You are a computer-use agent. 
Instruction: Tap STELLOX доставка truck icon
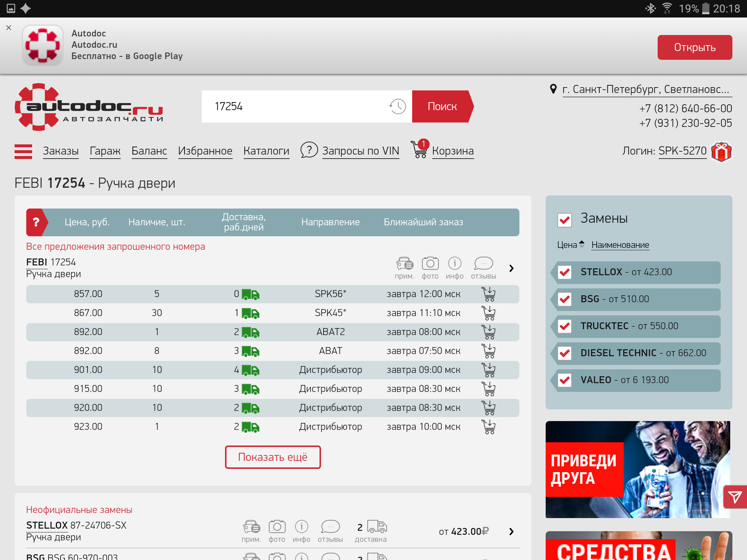tap(377, 527)
